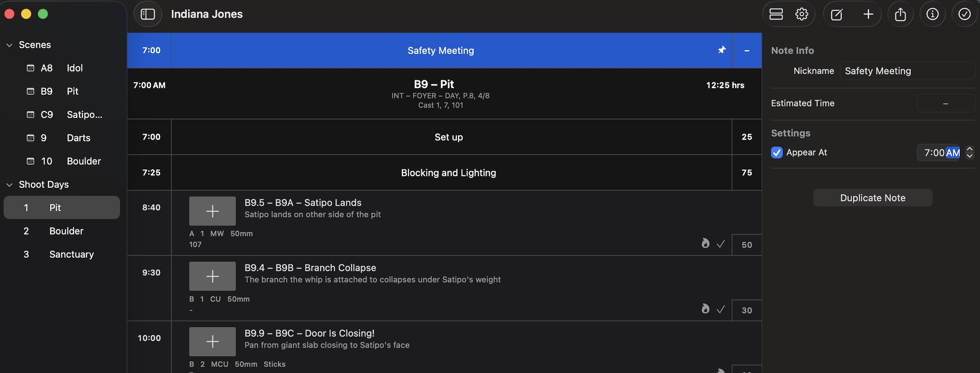The image size is (980, 373).
Task: Click the compose note icon
Action: (x=837, y=14)
